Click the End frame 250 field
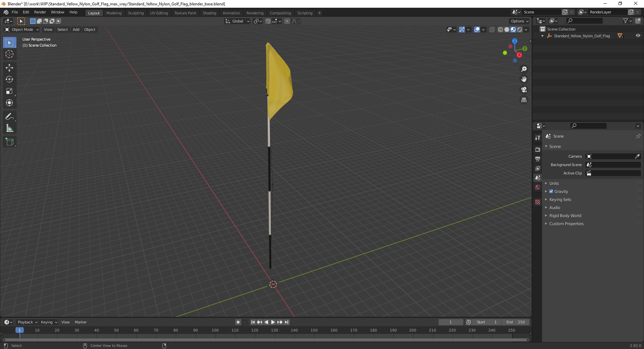The height and width of the screenshot is (349, 644). 516,322
